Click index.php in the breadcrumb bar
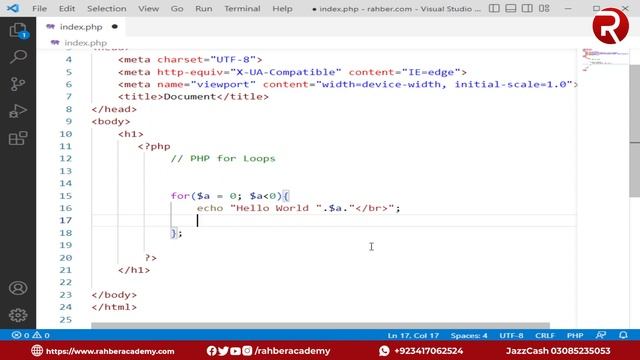 tap(85, 43)
